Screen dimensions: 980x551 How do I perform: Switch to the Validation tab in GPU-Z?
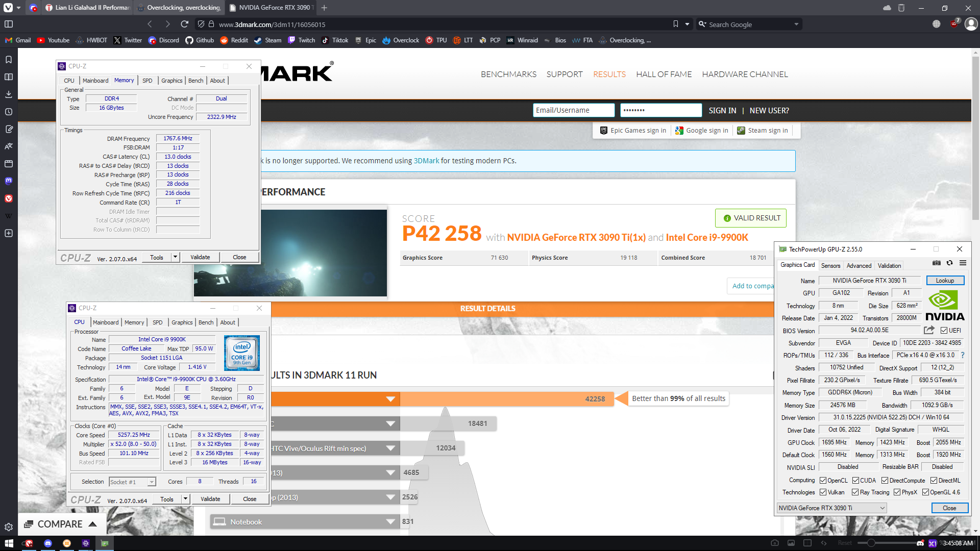tap(889, 266)
